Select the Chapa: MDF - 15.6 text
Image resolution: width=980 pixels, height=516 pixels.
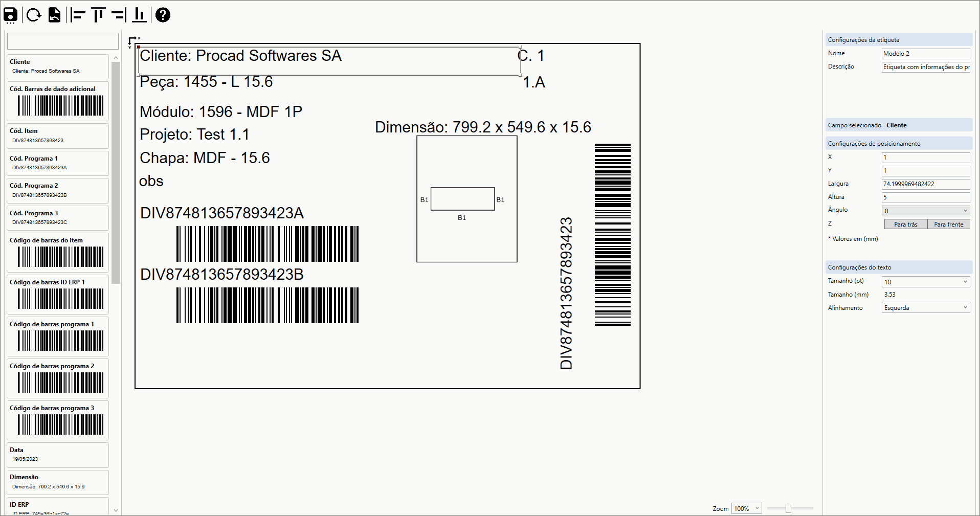[205, 158]
